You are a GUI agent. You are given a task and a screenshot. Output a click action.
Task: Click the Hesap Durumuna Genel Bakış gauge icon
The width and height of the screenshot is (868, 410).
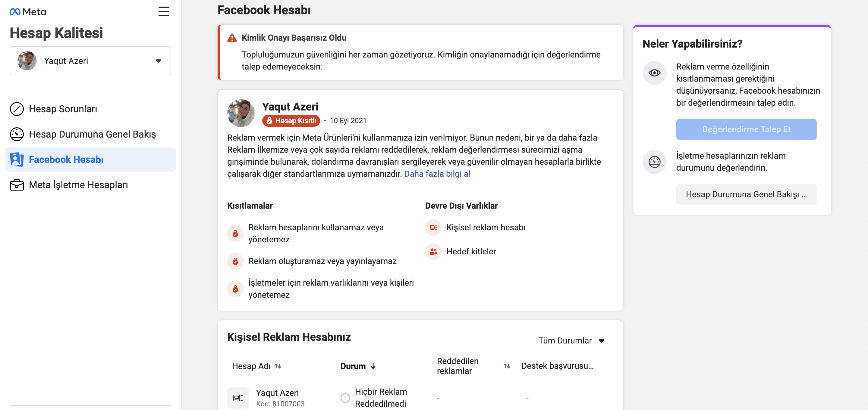click(x=17, y=134)
